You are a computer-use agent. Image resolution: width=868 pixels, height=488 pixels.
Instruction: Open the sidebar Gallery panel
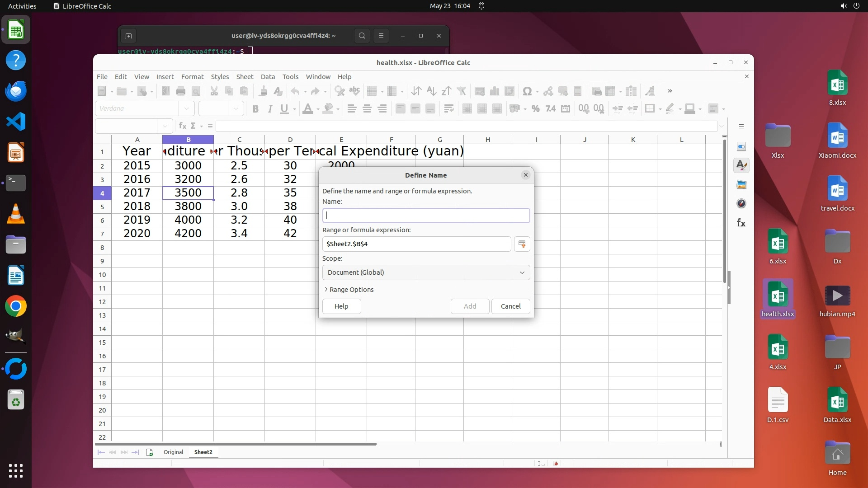pos(741,184)
